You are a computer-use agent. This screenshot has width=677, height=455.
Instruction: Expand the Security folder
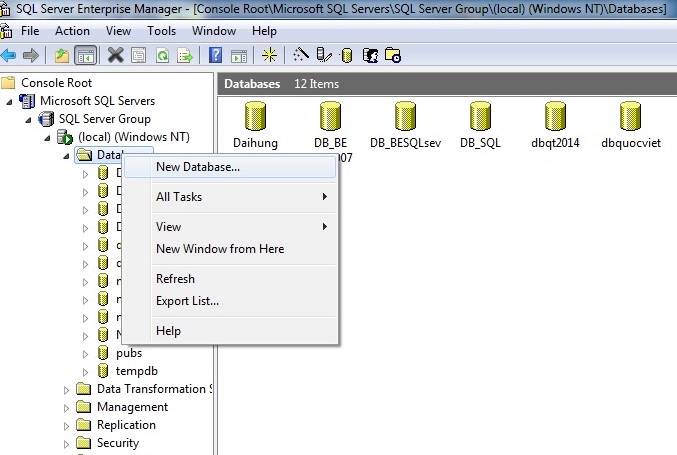coord(66,444)
